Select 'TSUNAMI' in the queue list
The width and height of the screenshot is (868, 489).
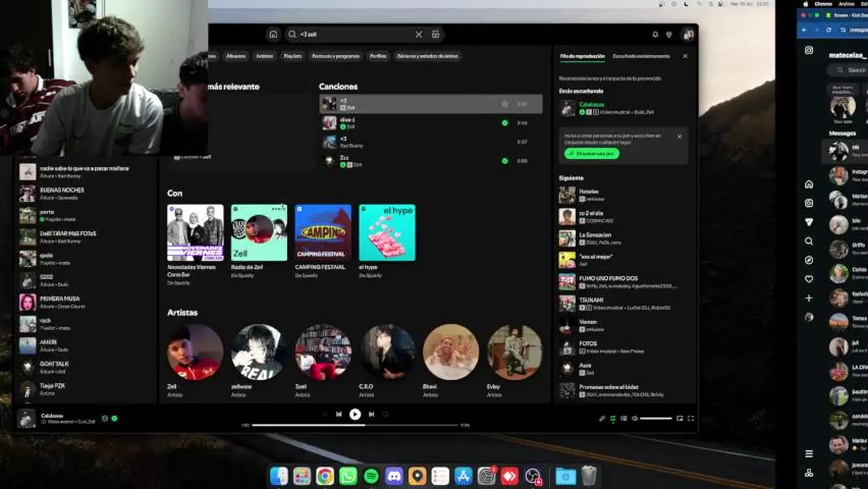(x=623, y=304)
